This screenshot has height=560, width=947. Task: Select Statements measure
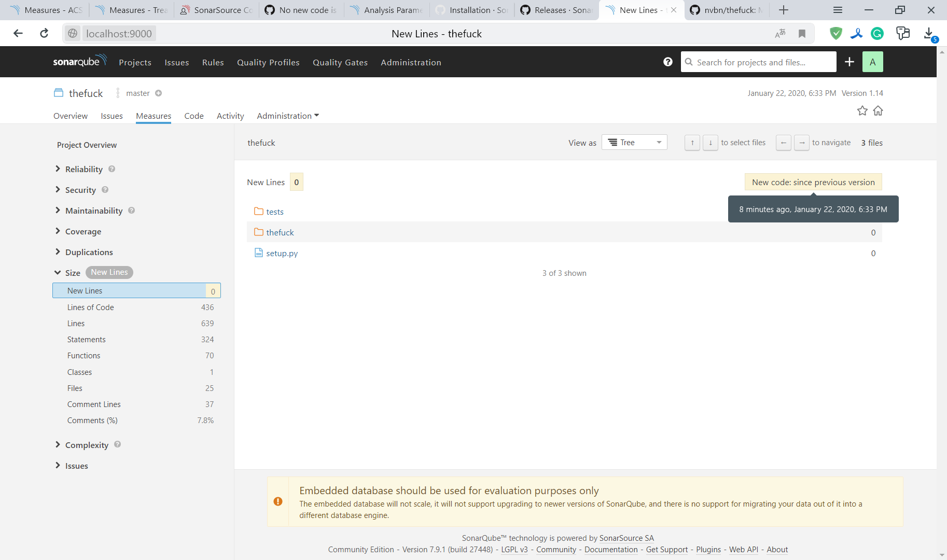(136, 339)
